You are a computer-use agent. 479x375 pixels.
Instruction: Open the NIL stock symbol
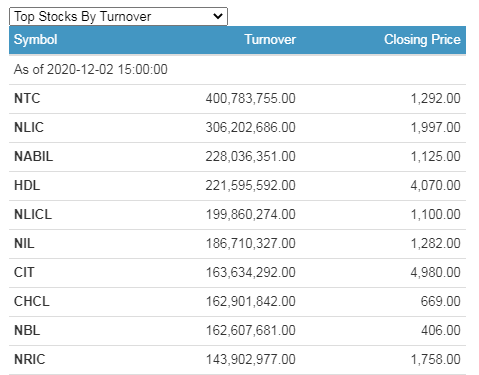24,244
